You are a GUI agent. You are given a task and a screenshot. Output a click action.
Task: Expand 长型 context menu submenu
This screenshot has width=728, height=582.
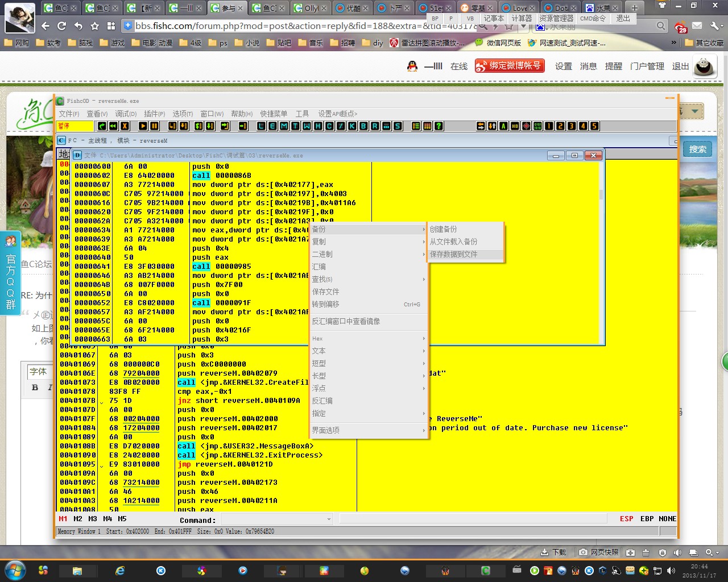click(x=368, y=376)
